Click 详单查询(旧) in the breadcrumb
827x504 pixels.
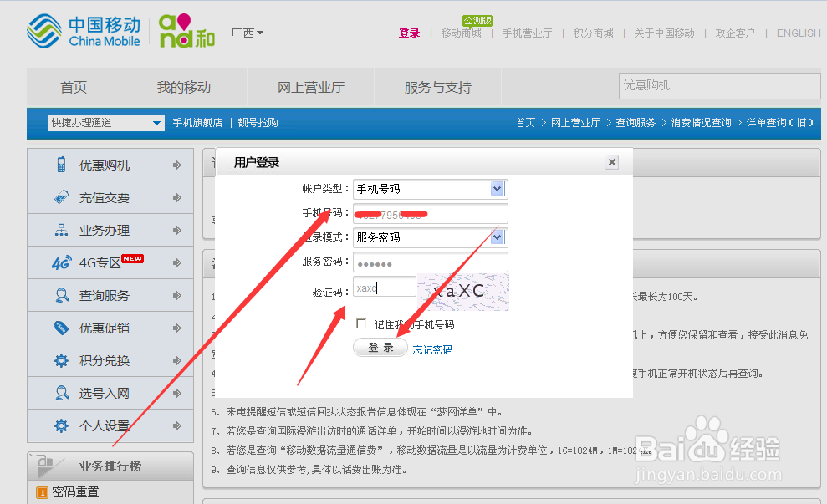[x=780, y=123]
